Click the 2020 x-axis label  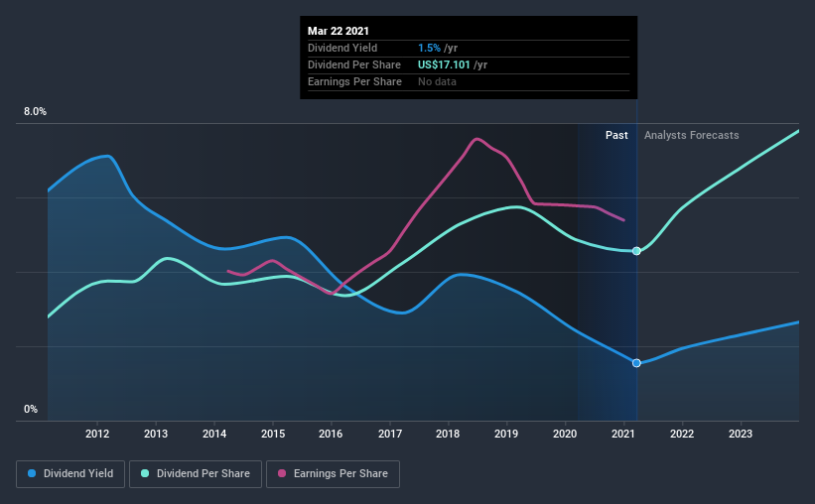[565, 434]
